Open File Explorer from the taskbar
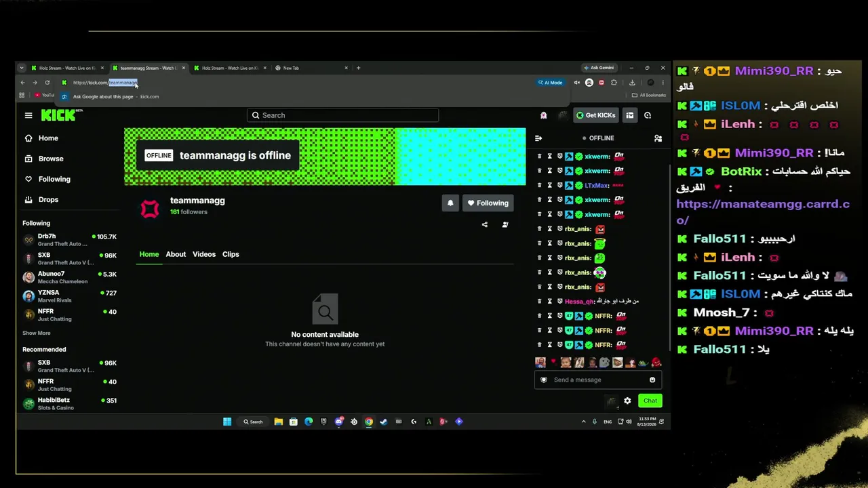The width and height of the screenshot is (868, 488). (279, 422)
